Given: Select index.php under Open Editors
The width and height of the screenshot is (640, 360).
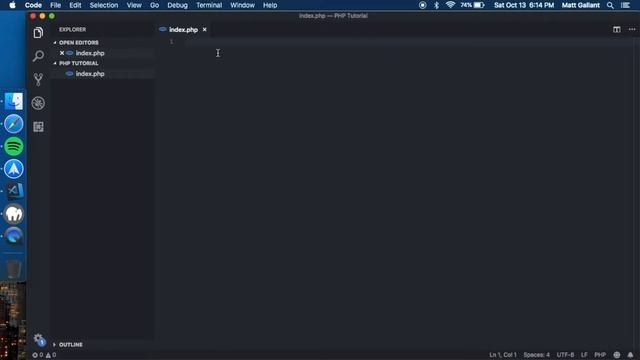Looking at the screenshot, I should coord(90,53).
